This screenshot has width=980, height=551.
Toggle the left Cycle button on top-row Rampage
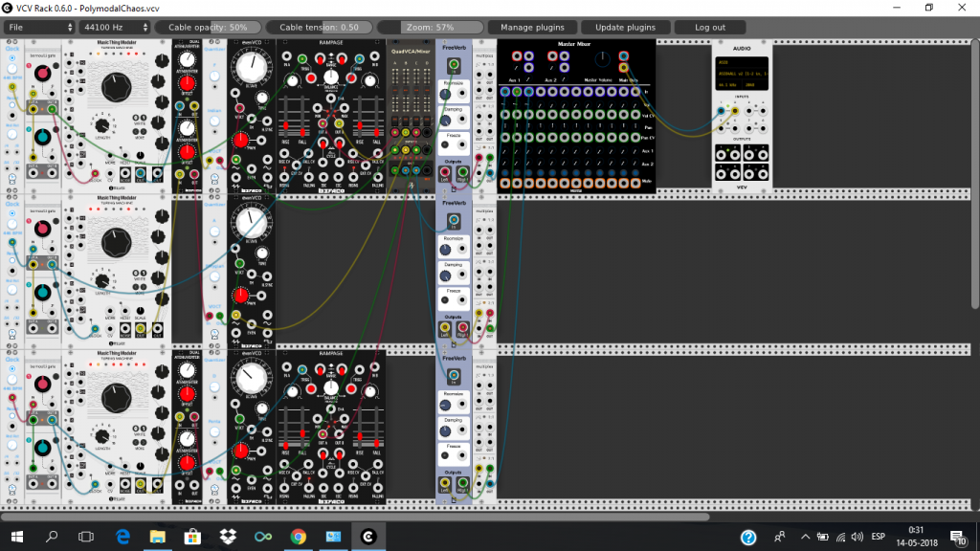323,143
